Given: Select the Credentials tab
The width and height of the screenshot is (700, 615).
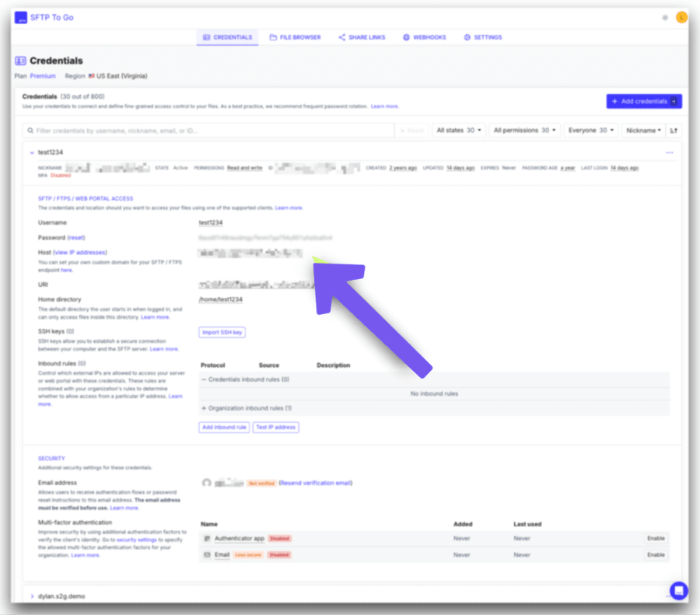Looking at the screenshot, I should click(x=227, y=37).
